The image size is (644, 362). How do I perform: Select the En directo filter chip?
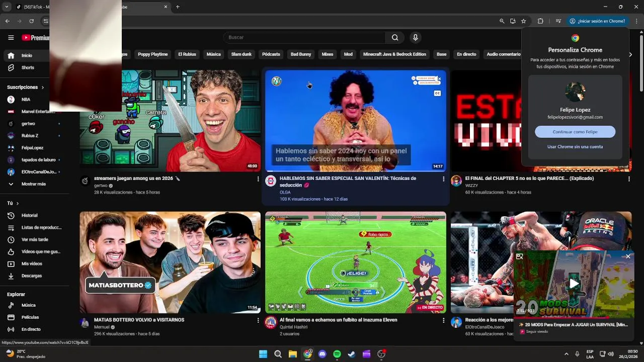466,54
